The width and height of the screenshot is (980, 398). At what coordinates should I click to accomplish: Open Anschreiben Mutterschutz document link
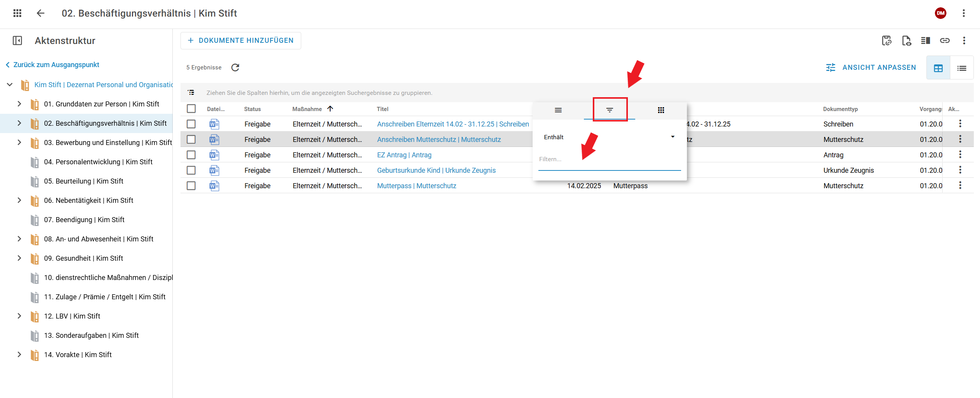pyautogui.click(x=439, y=139)
